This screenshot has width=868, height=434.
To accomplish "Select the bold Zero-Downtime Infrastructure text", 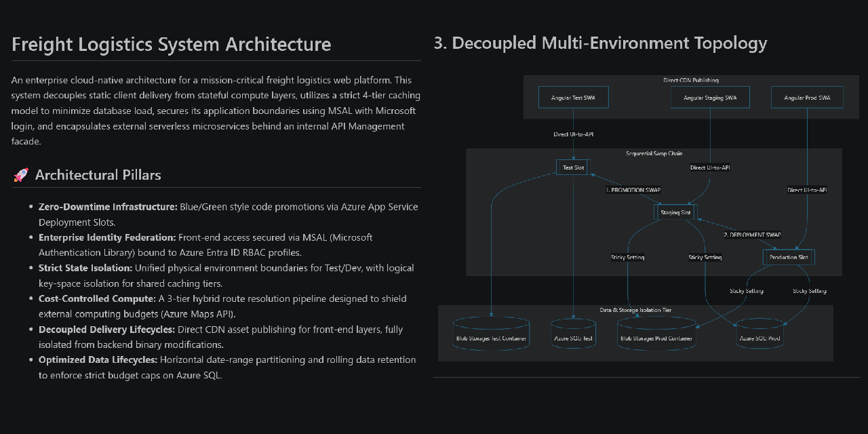I will [x=108, y=207].
